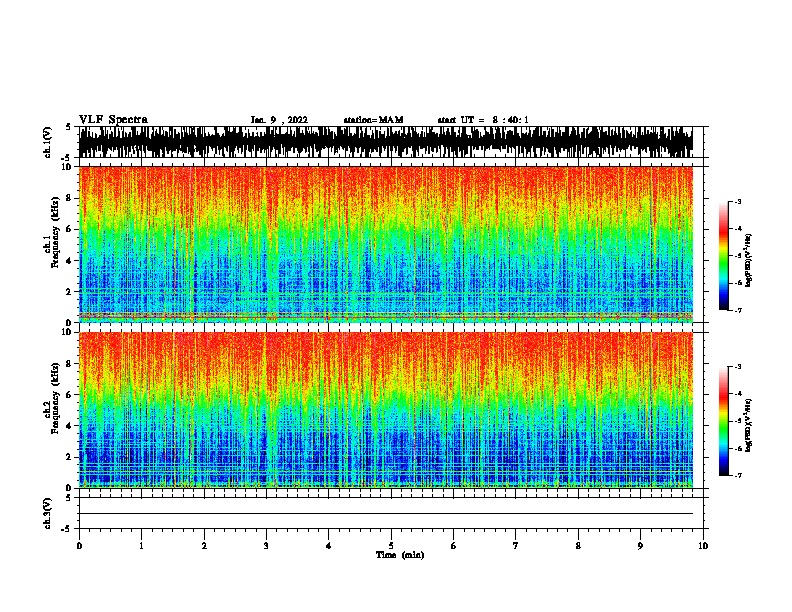792x612 pixels.
Task: Click time axis tick label "7"
Action: [516, 546]
